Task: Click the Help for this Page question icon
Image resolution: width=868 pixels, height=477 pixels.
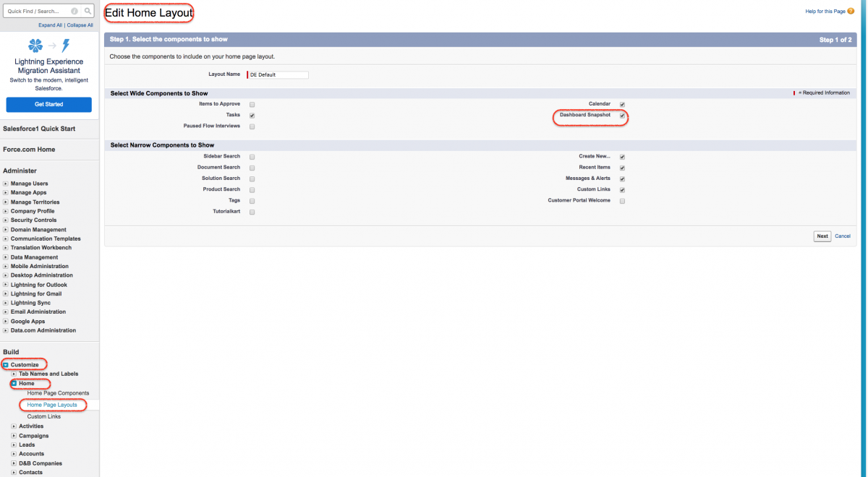Action: (x=851, y=12)
